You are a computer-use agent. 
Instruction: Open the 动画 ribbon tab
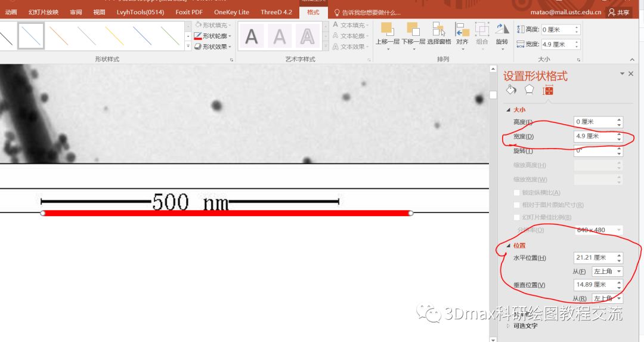11,12
